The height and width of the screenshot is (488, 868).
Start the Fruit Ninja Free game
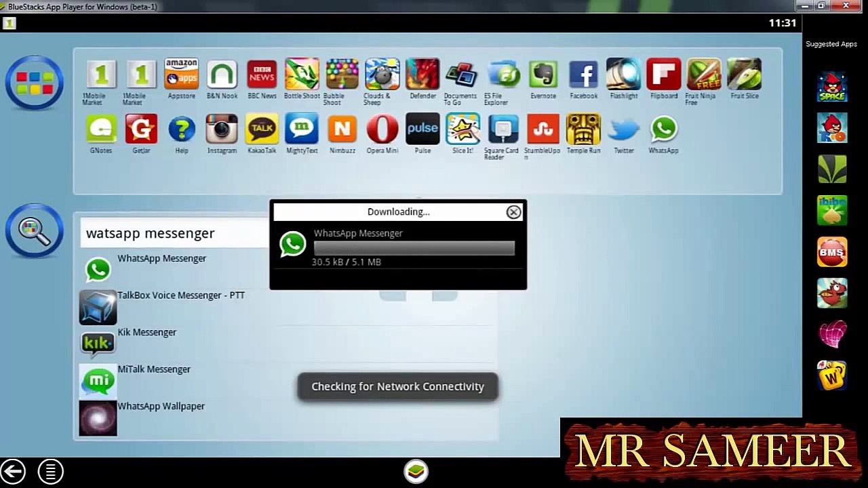click(704, 74)
